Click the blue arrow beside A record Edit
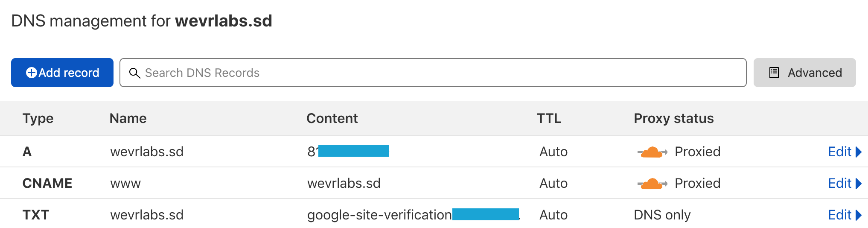868x228 pixels. 859,152
